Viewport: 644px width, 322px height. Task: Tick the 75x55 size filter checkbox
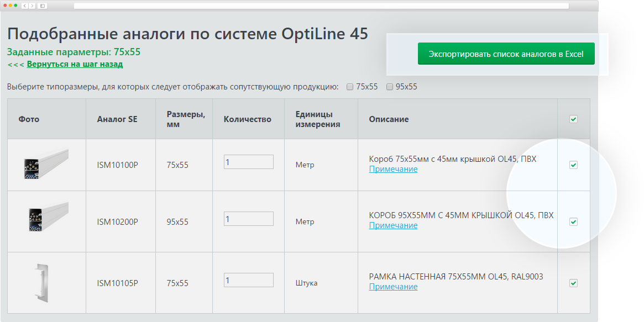pos(350,87)
